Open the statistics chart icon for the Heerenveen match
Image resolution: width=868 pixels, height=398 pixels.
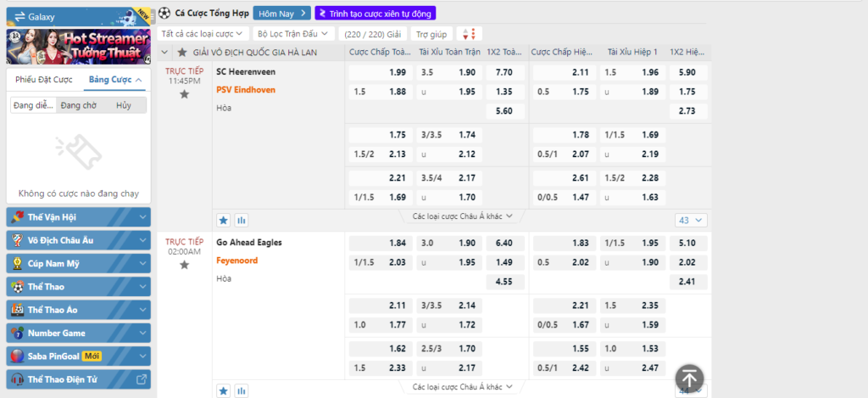(241, 220)
